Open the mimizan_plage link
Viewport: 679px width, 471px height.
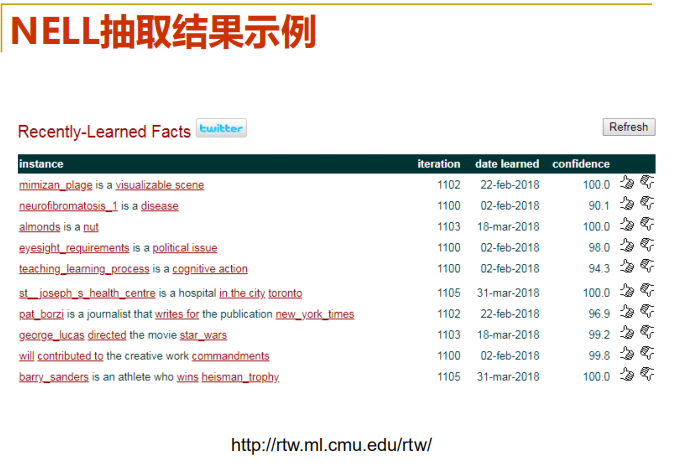pos(55,185)
